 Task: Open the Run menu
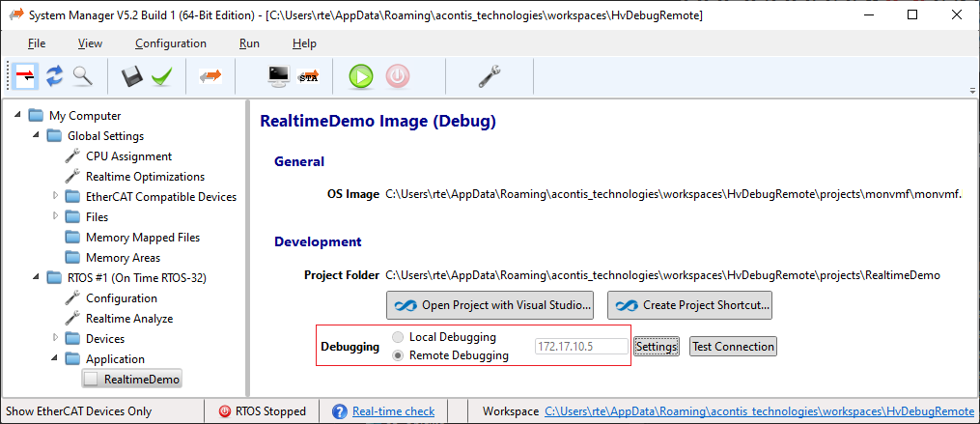(249, 43)
